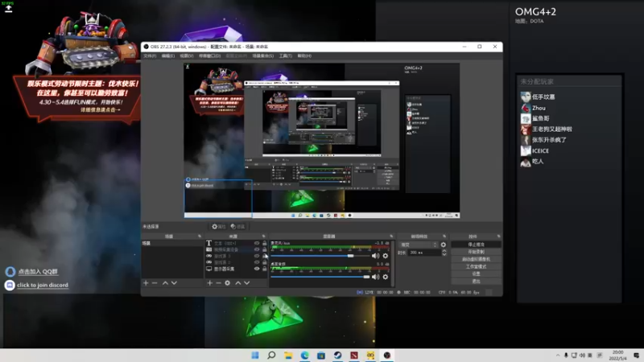Switch to Dota 2 taskbar icon

[x=354, y=355]
